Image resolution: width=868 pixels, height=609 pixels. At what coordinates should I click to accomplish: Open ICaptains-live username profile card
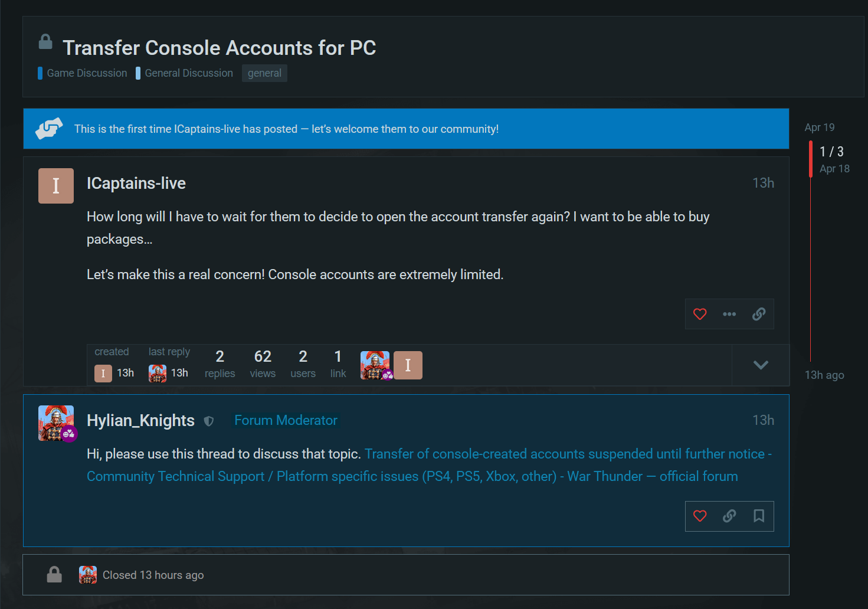coord(136,184)
